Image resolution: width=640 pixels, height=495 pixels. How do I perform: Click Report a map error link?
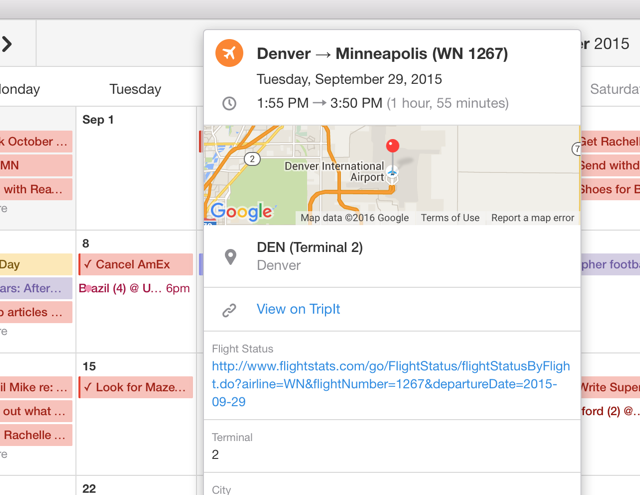pos(532,218)
